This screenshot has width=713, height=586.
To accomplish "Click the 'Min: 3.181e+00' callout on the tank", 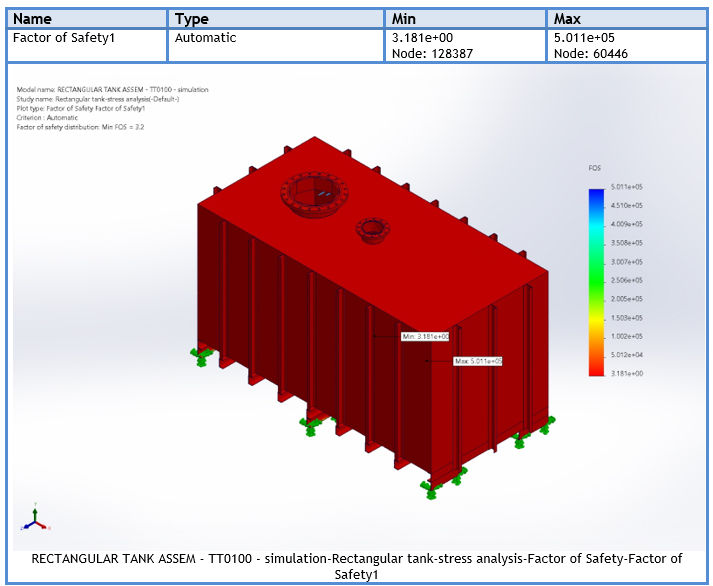I will click(425, 336).
